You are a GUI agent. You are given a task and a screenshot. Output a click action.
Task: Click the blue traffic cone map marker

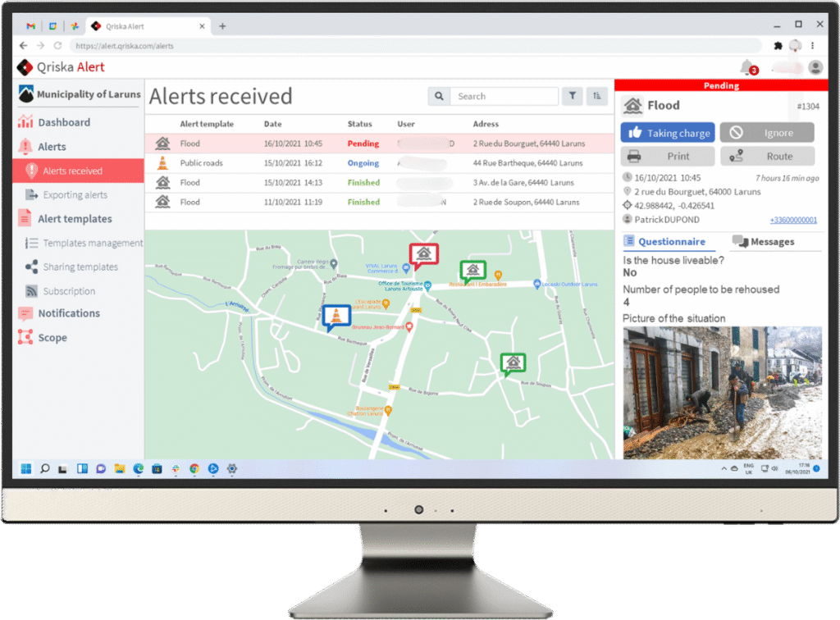click(336, 317)
